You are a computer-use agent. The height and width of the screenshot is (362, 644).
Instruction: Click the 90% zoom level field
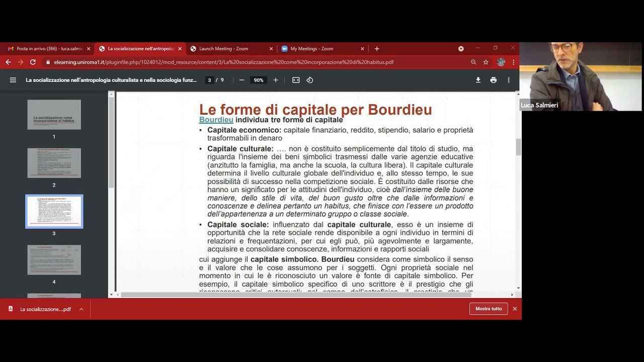[x=259, y=80]
